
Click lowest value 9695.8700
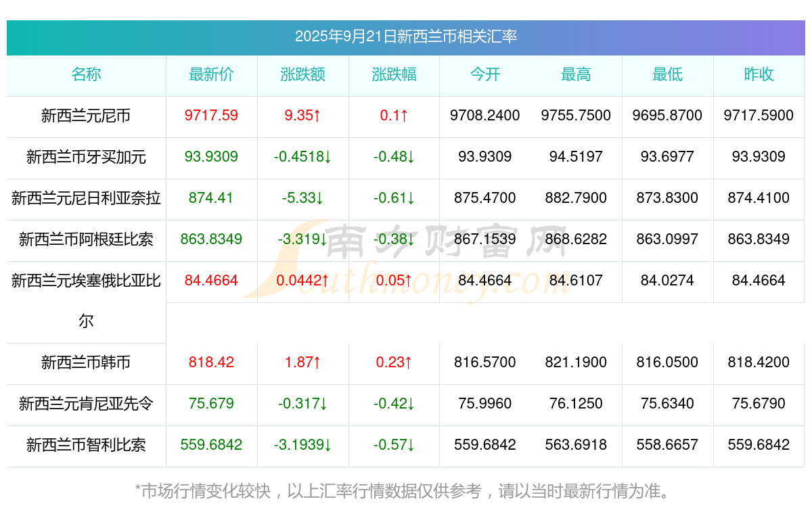click(x=667, y=116)
